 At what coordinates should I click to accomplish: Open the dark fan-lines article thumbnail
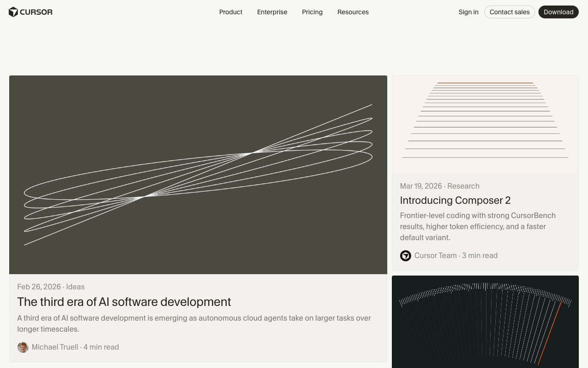point(485,322)
